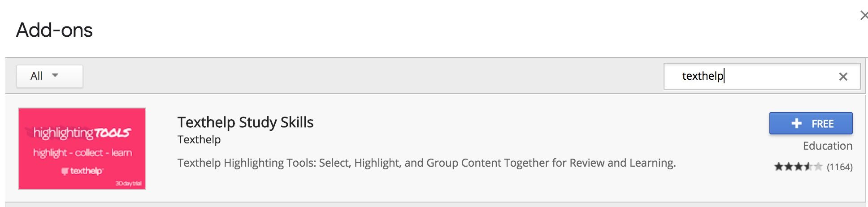Viewport: 868px width, 207px height.
Task: Click the 30 day trial label
Action: point(128,183)
